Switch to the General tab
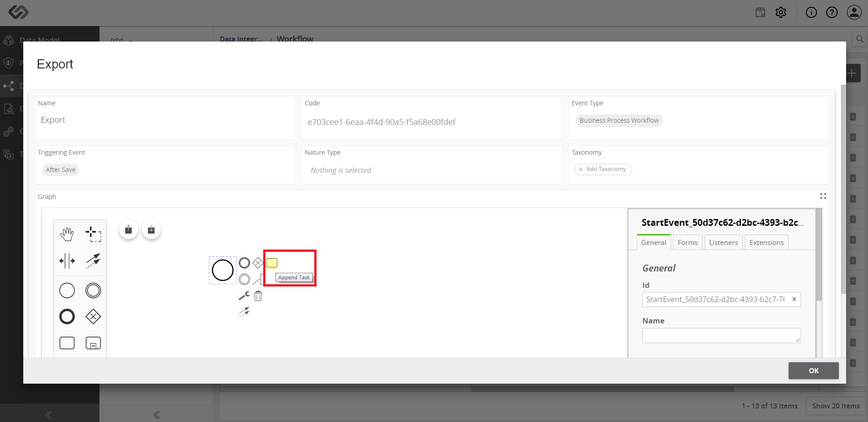This screenshot has height=422, width=868. click(x=654, y=242)
